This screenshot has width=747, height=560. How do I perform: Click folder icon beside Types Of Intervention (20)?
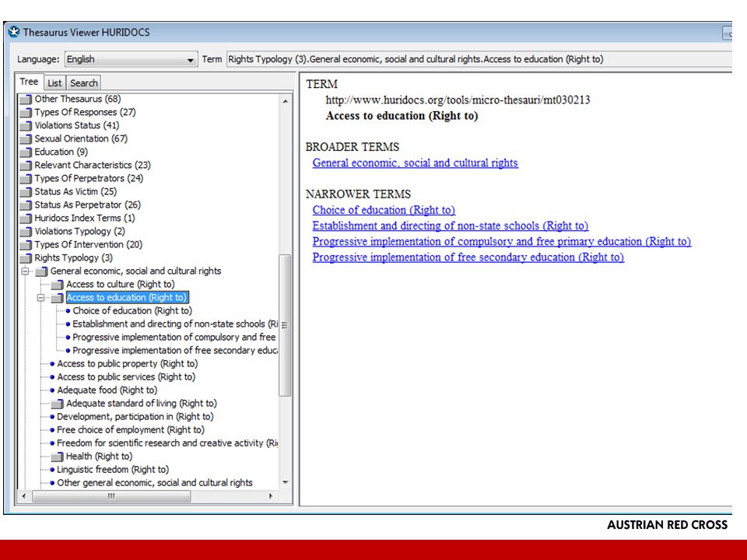click(26, 245)
